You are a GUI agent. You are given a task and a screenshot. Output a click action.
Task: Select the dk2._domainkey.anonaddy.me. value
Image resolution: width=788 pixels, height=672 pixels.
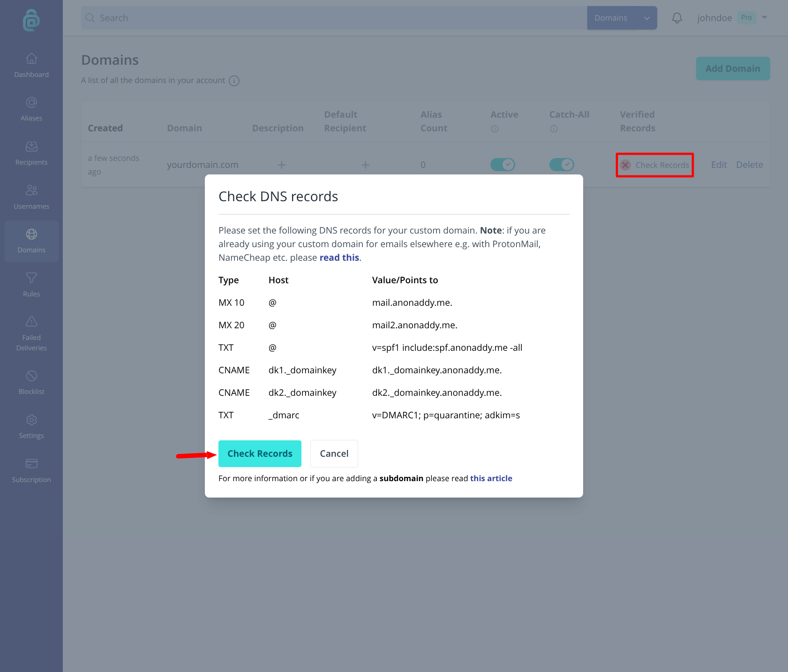click(437, 393)
